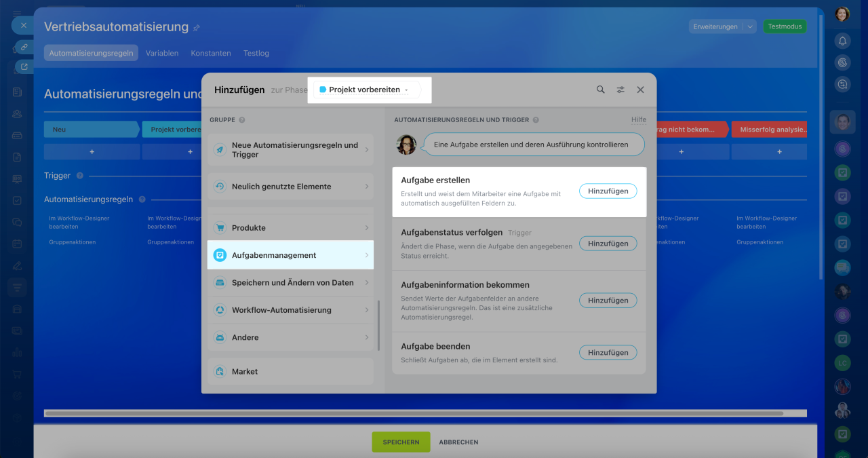Image resolution: width=868 pixels, height=458 pixels.
Task: Click the horizontal scrollbar above the footer
Action: [414, 413]
